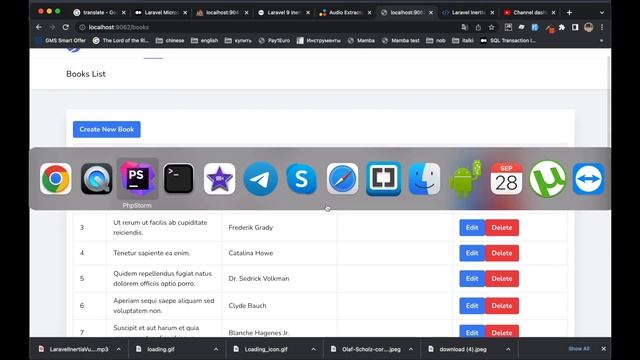The image size is (640, 360).
Task: Open Calendar from the app switcher
Action: pyautogui.click(x=507, y=179)
